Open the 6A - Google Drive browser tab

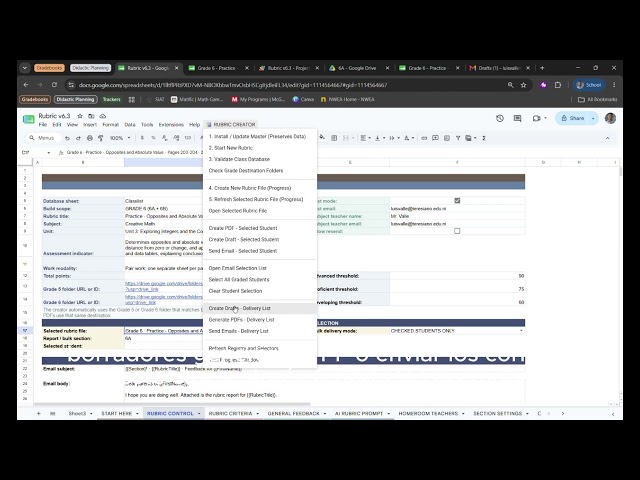coord(357,68)
